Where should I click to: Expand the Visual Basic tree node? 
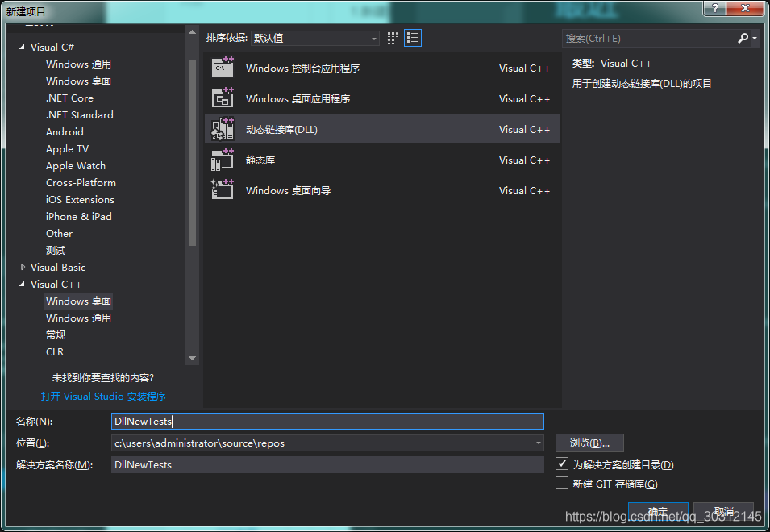pyautogui.click(x=22, y=267)
